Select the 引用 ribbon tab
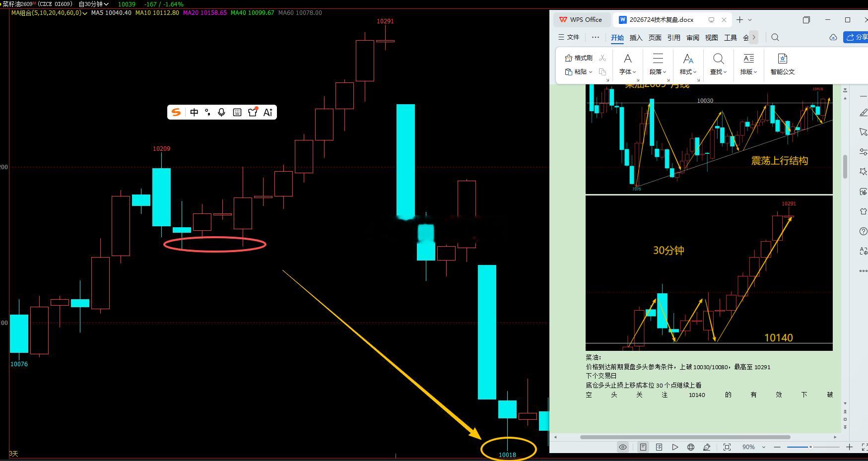Viewport: 868px width, 461px height. pos(674,38)
